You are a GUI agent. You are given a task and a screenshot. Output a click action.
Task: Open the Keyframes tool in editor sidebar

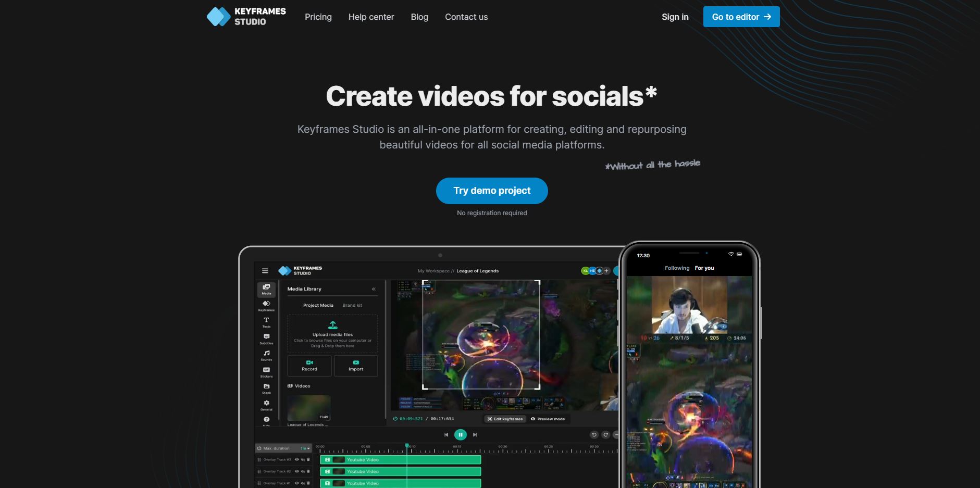266,305
